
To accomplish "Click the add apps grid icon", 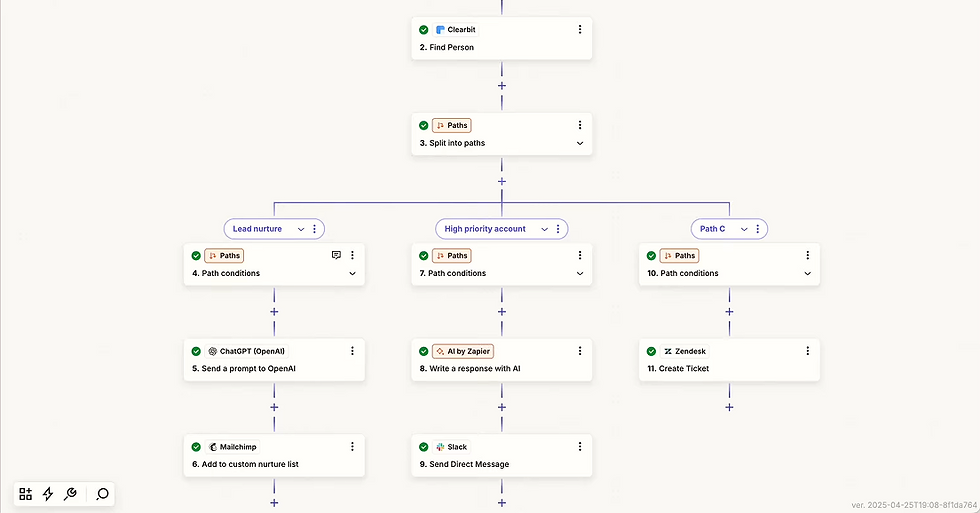I will 26,494.
